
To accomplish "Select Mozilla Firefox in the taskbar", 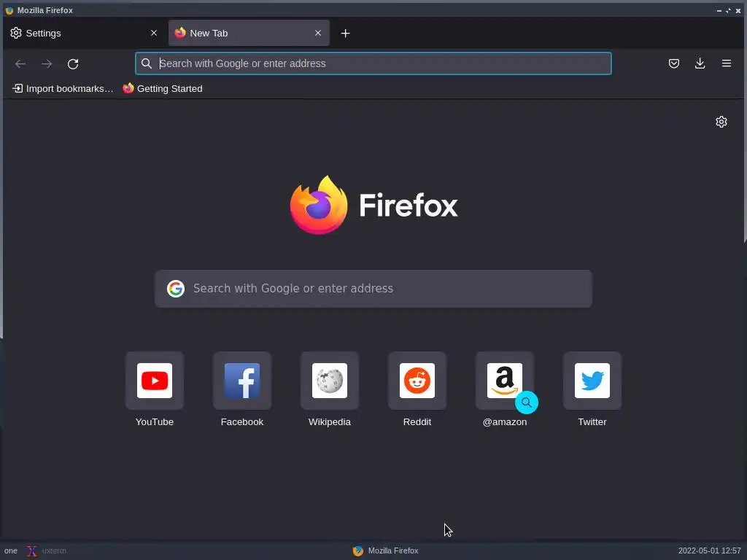I will tap(385, 551).
